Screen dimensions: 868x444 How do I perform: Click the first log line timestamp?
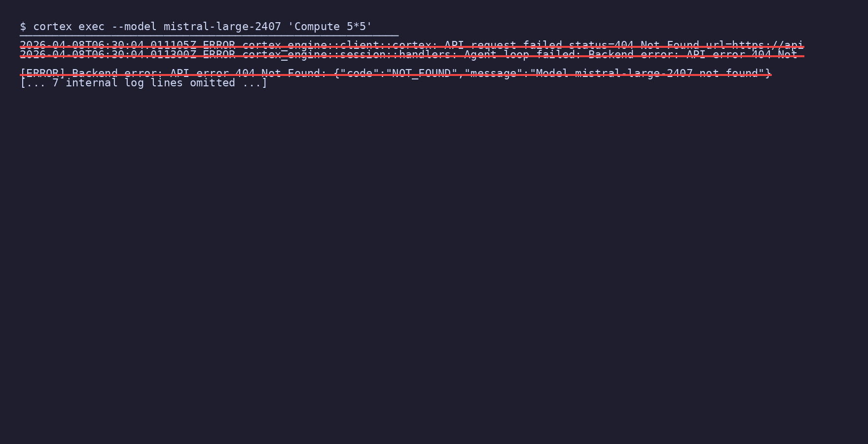point(108,45)
